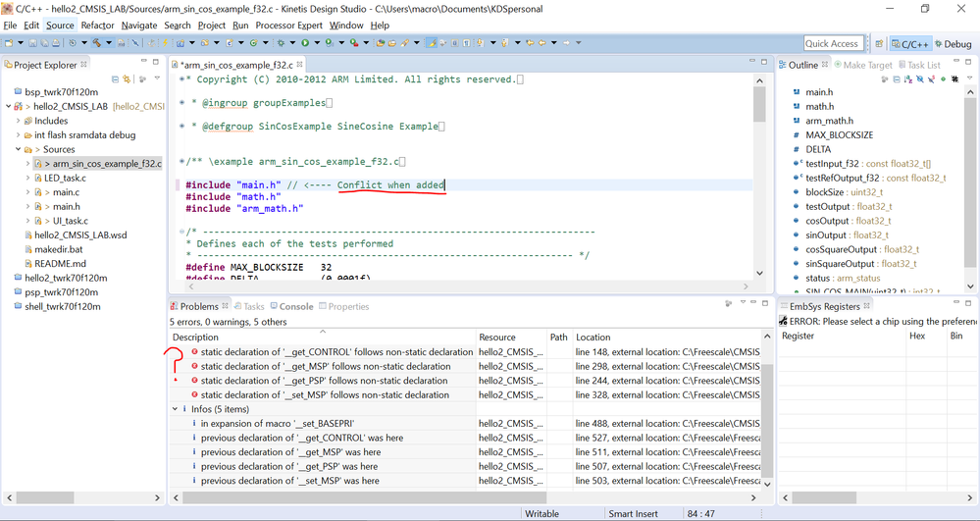Collapse the Infos (5 items) group
This screenshot has width=980, height=521.
[175, 409]
